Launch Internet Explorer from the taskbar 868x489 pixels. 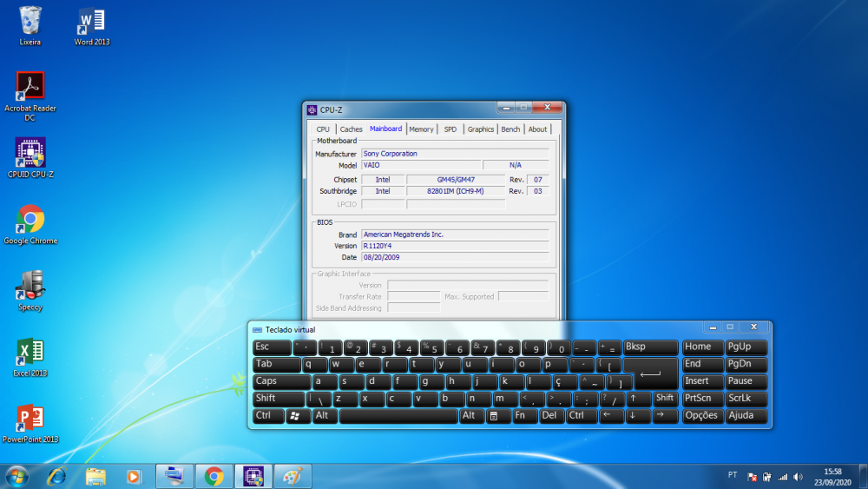[x=56, y=476]
